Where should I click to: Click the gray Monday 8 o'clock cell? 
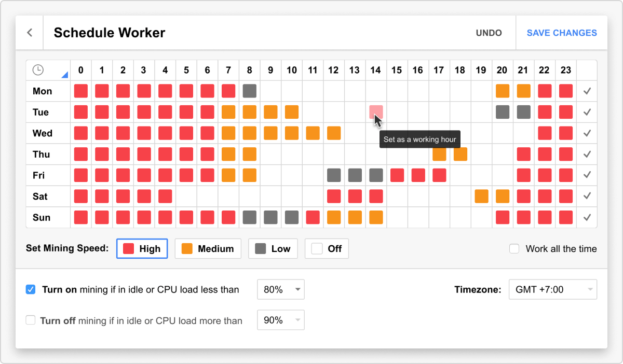pos(250,91)
